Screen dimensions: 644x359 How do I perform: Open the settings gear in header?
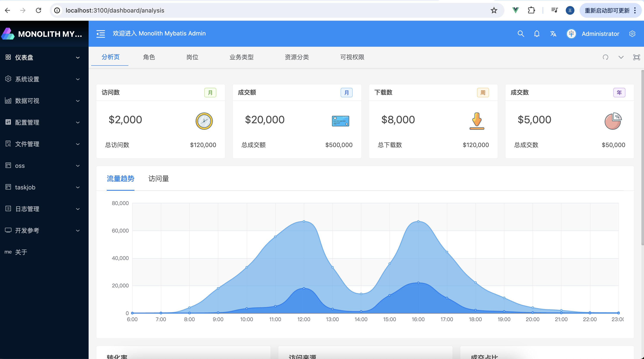point(632,34)
